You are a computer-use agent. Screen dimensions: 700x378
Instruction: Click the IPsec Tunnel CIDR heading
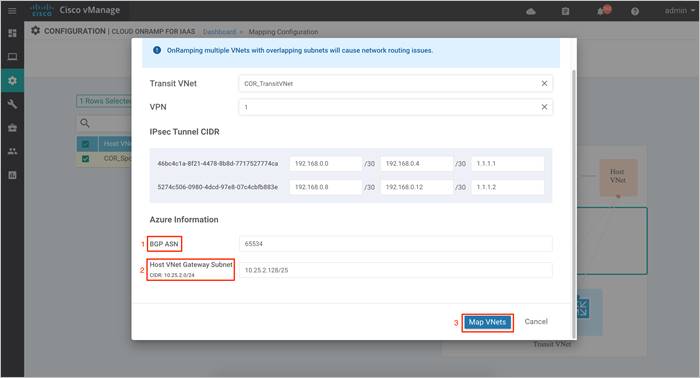184,132
